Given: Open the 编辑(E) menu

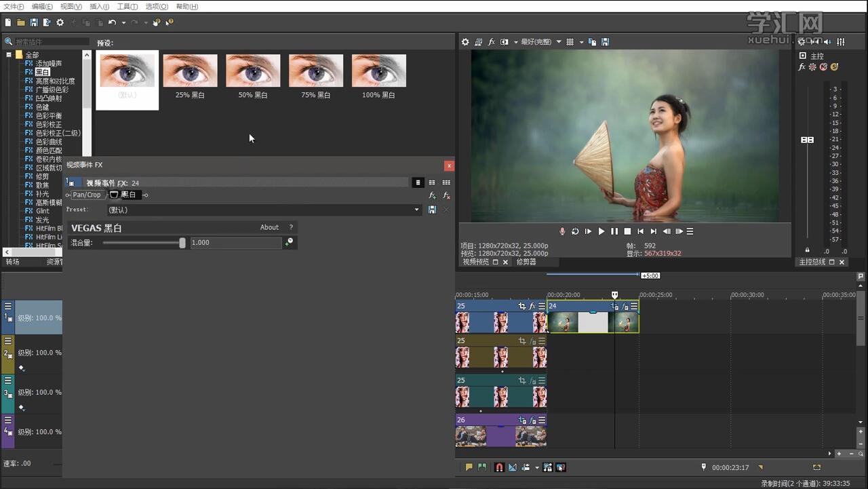Looking at the screenshot, I should click(42, 6).
